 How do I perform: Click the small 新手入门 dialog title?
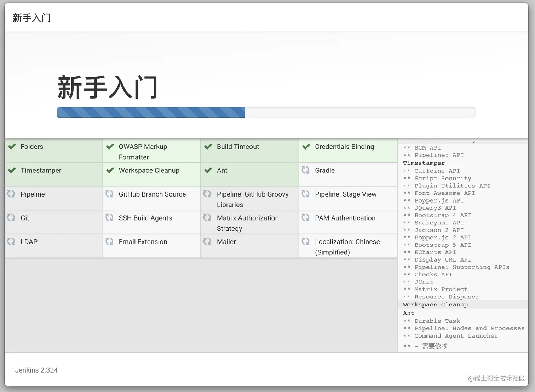pyautogui.click(x=31, y=18)
